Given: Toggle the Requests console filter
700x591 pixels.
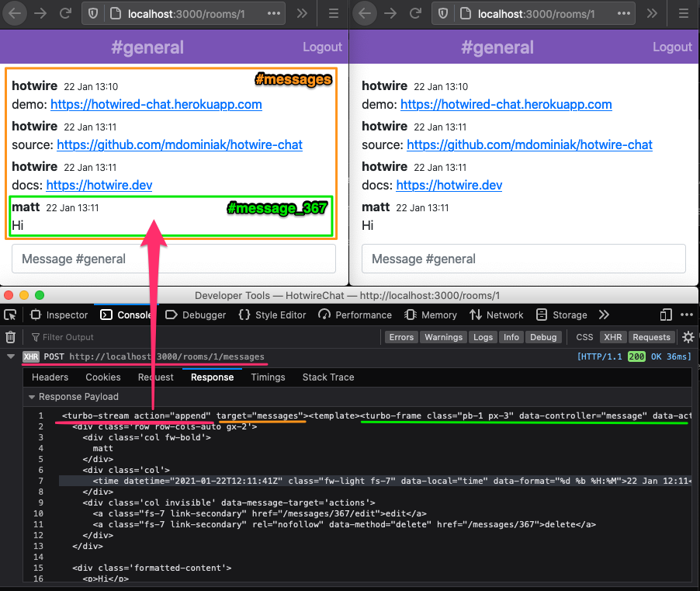Looking at the screenshot, I should point(651,337).
